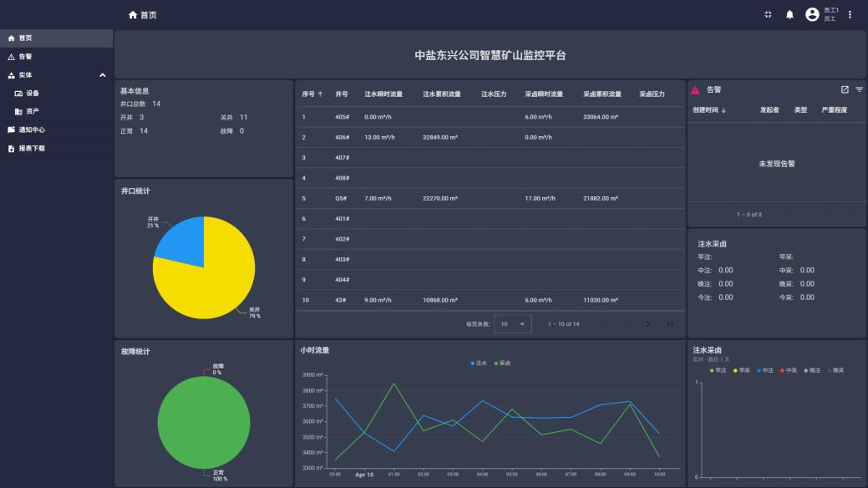Jump to last page of well table

(669, 324)
